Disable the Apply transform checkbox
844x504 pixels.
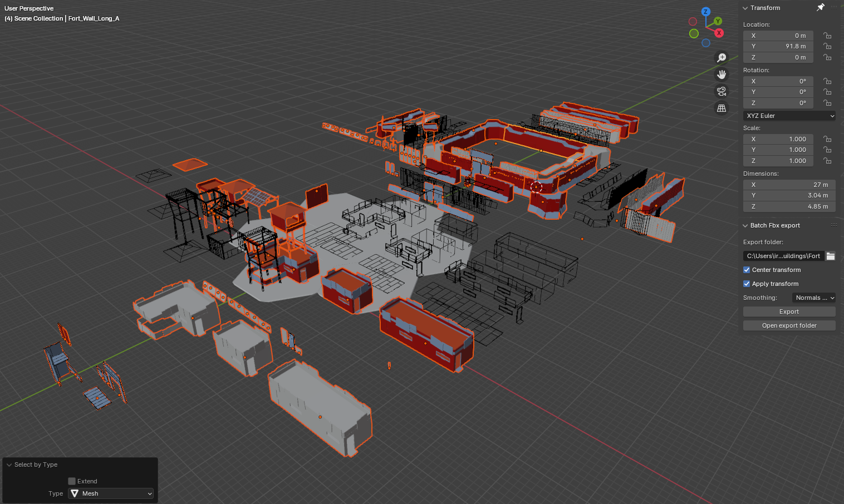point(747,284)
